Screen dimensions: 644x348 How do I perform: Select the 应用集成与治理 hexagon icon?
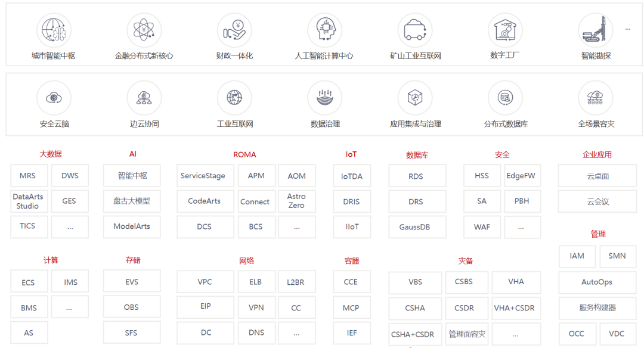point(415,98)
